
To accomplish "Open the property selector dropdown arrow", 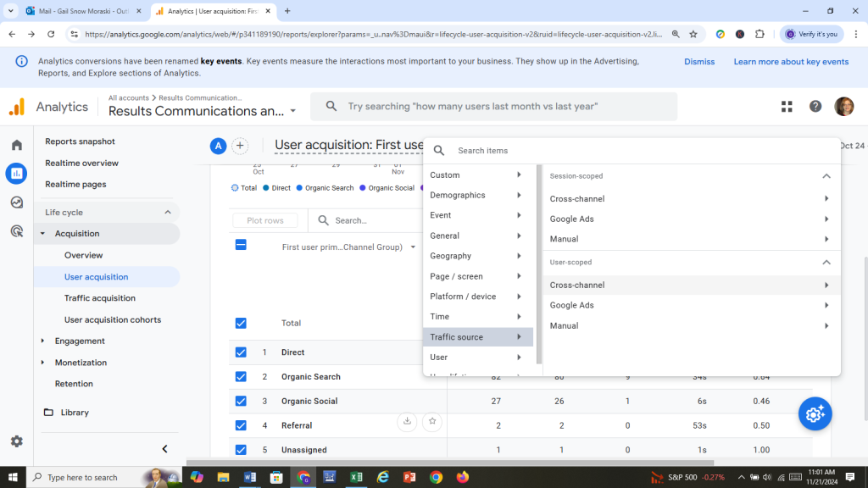I will (293, 111).
